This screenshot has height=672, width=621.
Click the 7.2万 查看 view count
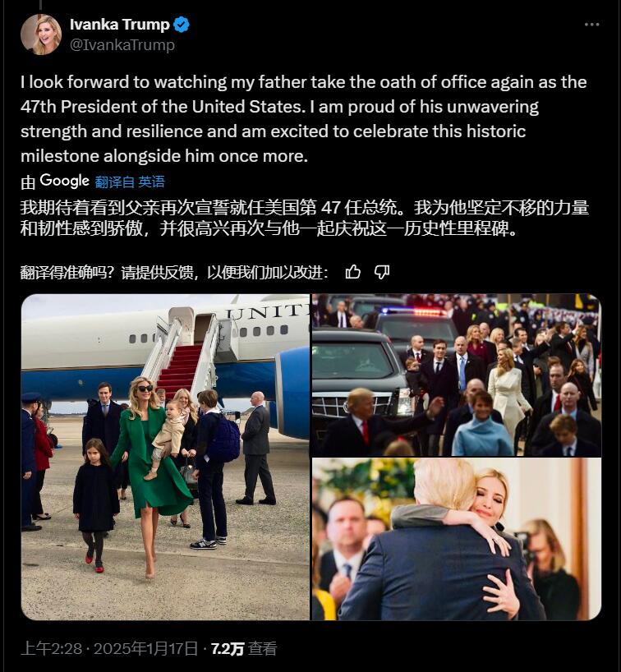pos(244,648)
